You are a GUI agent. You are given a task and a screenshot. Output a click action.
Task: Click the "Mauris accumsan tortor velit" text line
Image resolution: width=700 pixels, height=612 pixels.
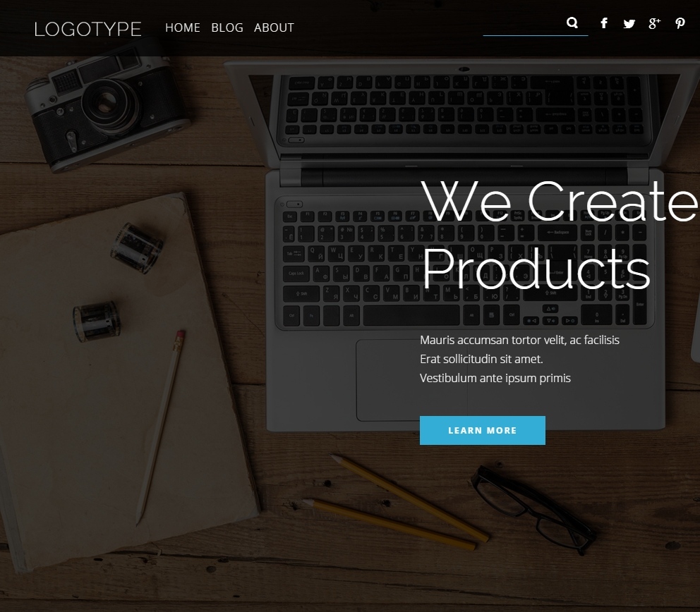(x=519, y=341)
